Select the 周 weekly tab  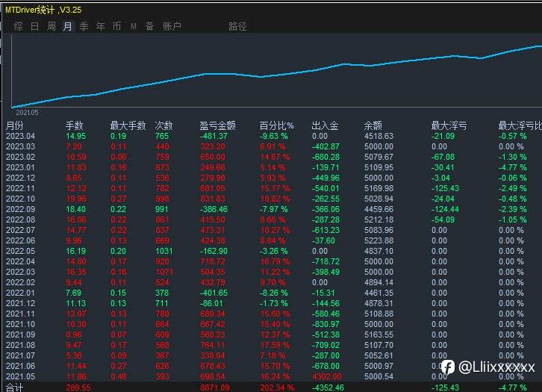[52, 26]
